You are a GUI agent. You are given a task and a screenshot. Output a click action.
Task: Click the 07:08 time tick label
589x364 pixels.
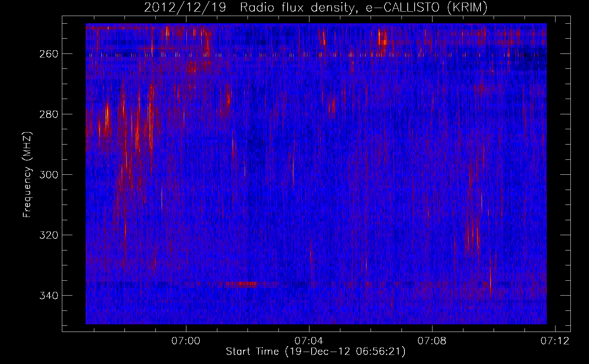[x=432, y=341]
